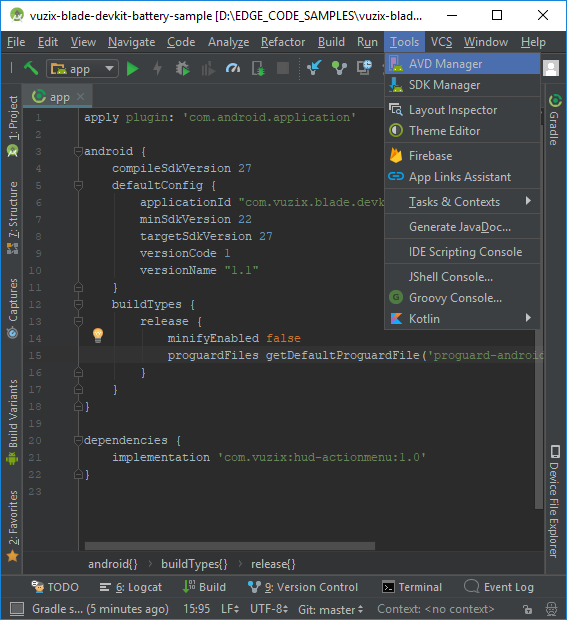Open the Terminal tool window

point(412,587)
